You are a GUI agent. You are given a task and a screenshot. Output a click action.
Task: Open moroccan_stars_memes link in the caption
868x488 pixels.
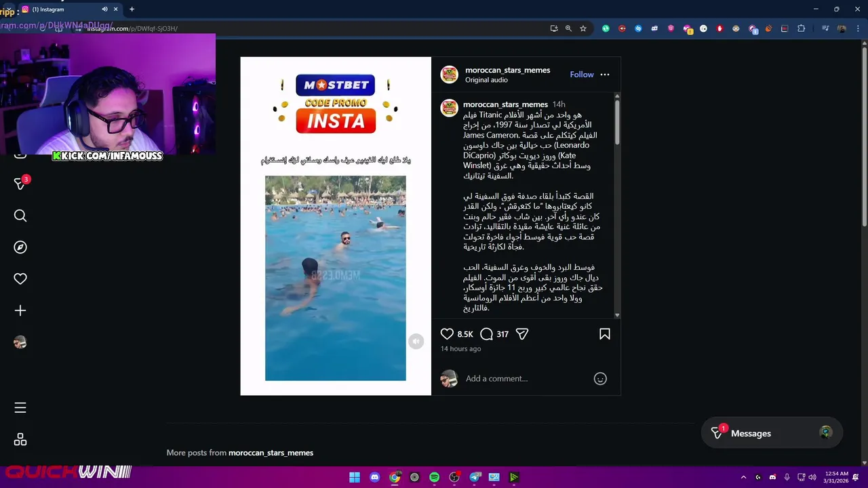click(x=505, y=104)
